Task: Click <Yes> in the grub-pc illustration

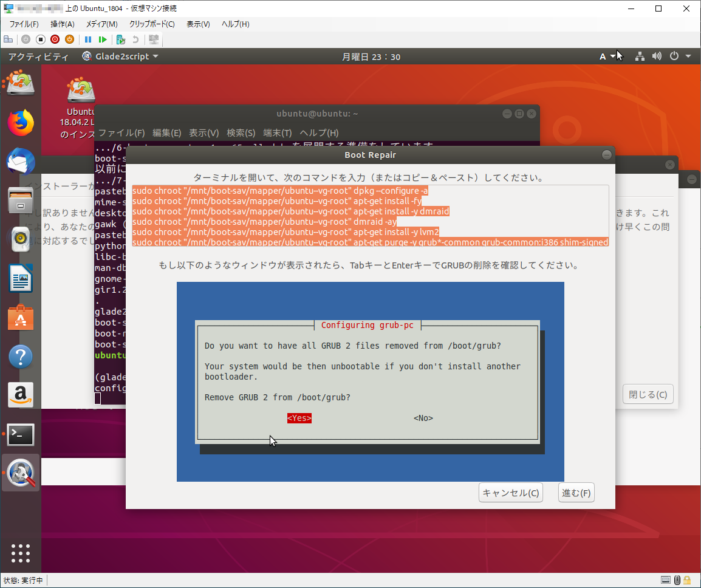Action: (x=299, y=418)
